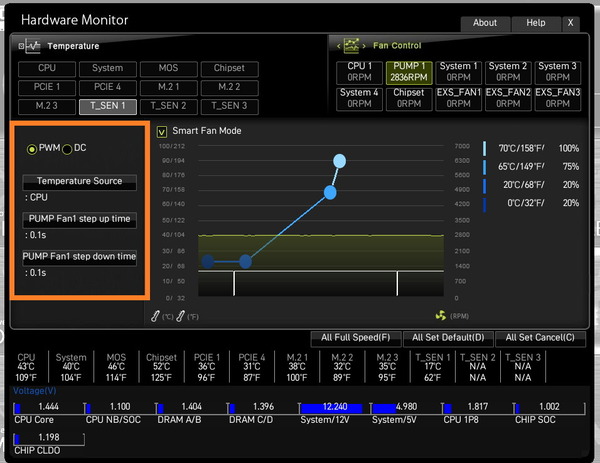The width and height of the screenshot is (600, 463).
Task: Click All Full Speed(F) button
Action: (x=356, y=339)
